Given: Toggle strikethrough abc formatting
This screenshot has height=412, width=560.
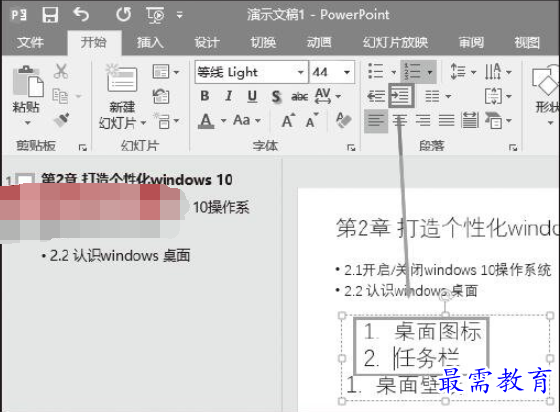Looking at the screenshot, I should [299, 96].
